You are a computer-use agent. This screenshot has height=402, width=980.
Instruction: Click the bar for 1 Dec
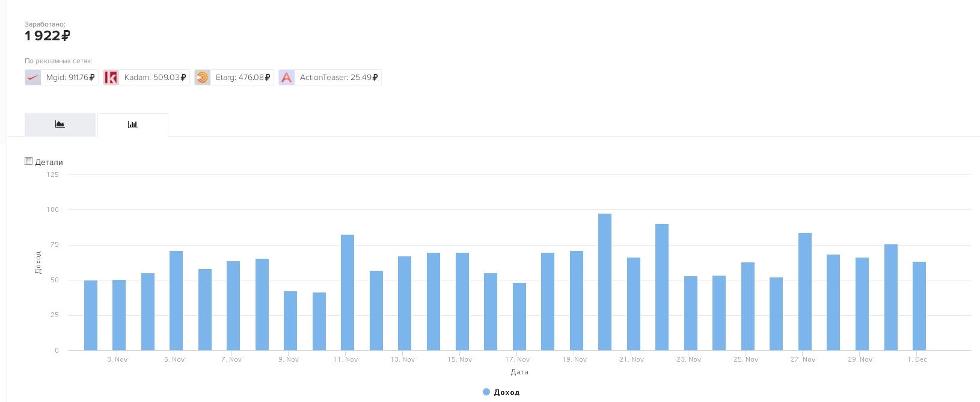pyautogui.click(x=919, y=306)
